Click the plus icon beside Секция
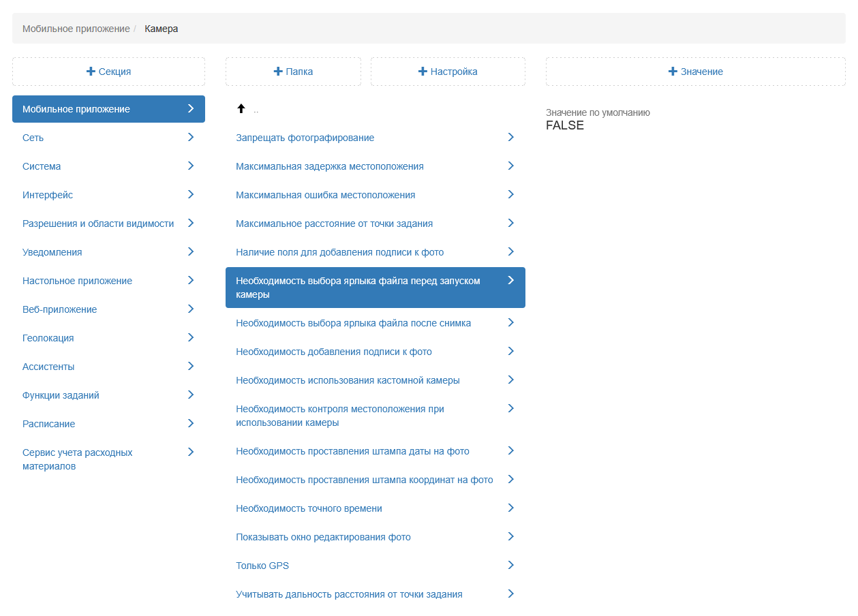This screenshot has height=616, width=858. (x=91, y=72)
